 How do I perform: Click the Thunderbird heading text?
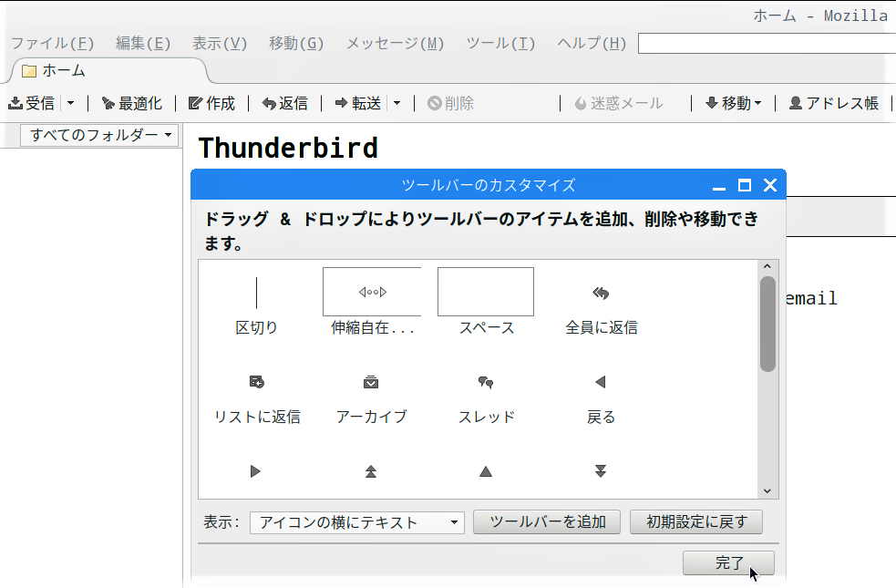pos(288,148)
